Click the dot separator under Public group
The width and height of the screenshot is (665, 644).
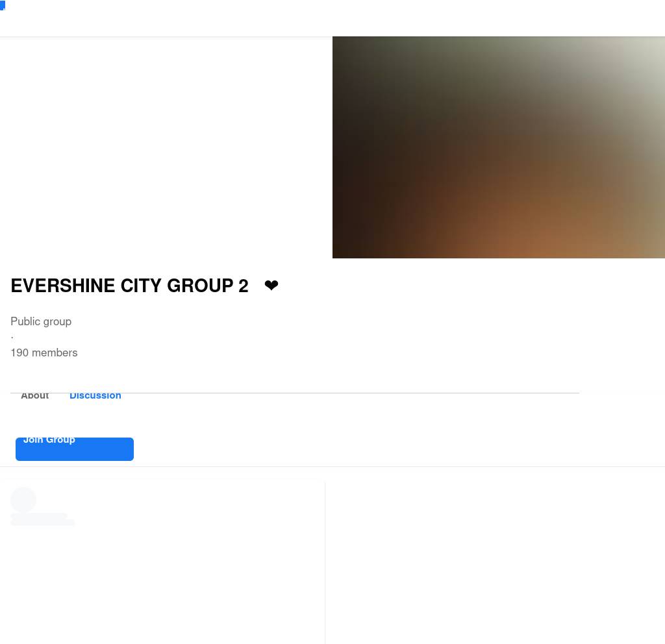(12, 338)
